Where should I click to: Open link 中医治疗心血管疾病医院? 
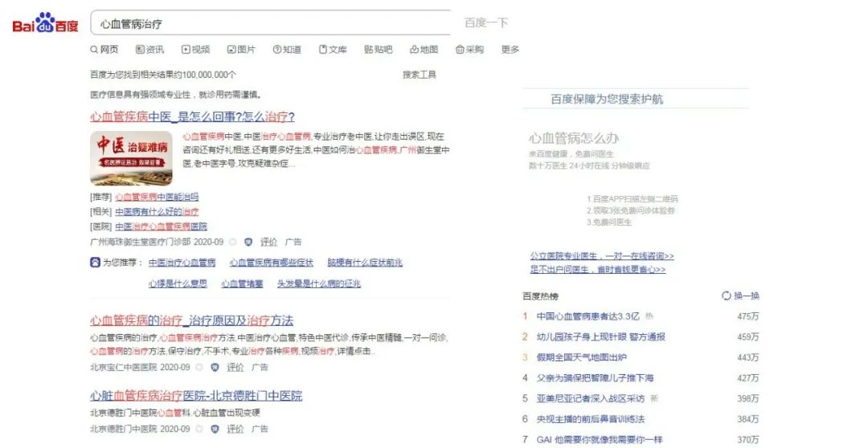[x=161, y=226]
